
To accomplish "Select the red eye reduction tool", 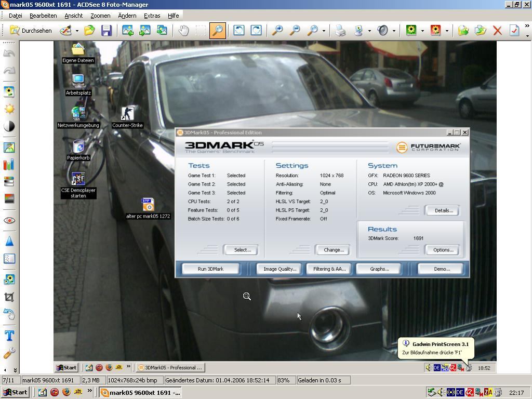I will click(x=9, y=220).
